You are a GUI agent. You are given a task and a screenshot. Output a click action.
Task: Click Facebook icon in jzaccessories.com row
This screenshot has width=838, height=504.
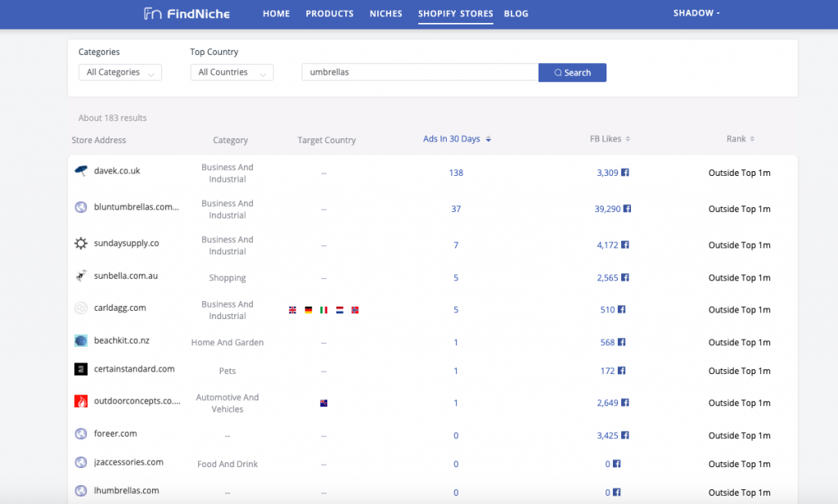point(617,463)
